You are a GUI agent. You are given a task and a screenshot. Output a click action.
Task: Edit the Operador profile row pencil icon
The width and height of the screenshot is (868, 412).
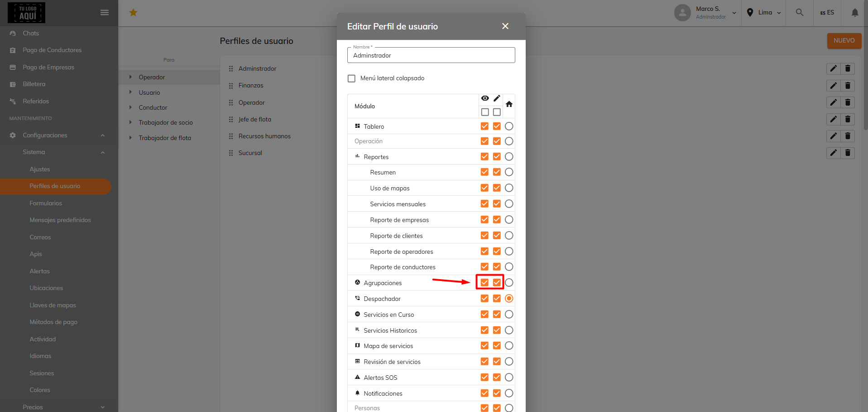[834, 102]
